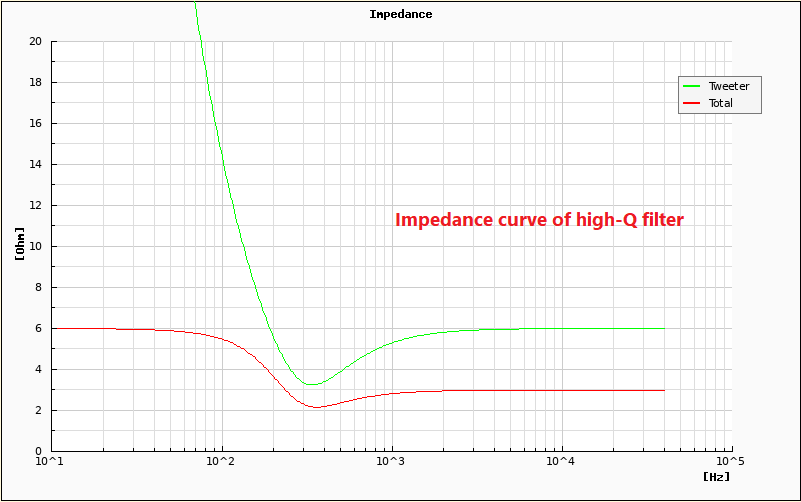
Task: Click the 10^2 x-axis tick label
Action: pyautogui.click(x=220, y=461)
